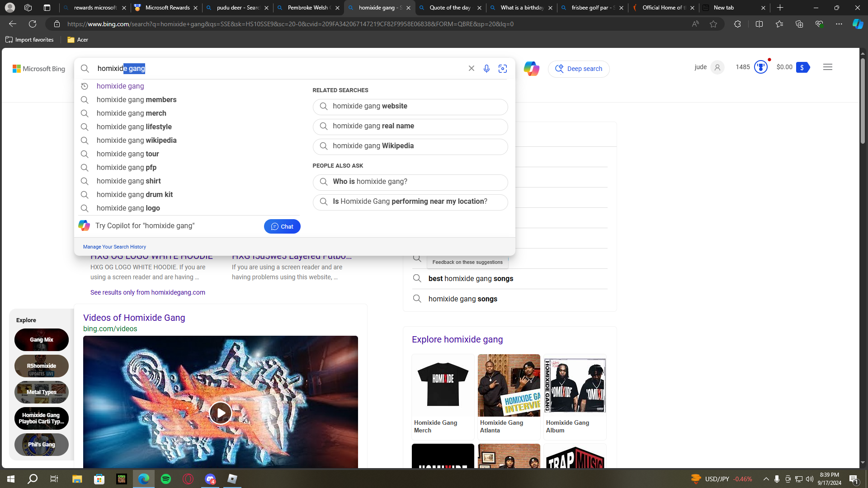Open visual search camera icon

(x=503, y=69)
